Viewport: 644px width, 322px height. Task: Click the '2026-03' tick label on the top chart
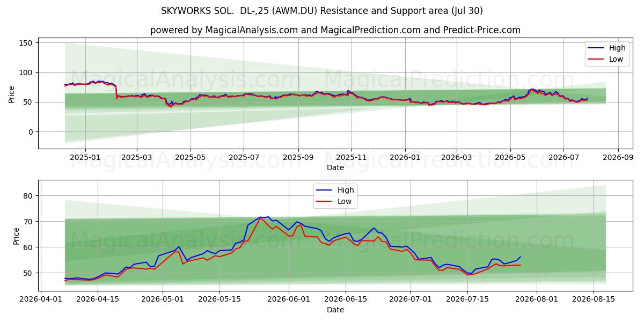[457, 157]
